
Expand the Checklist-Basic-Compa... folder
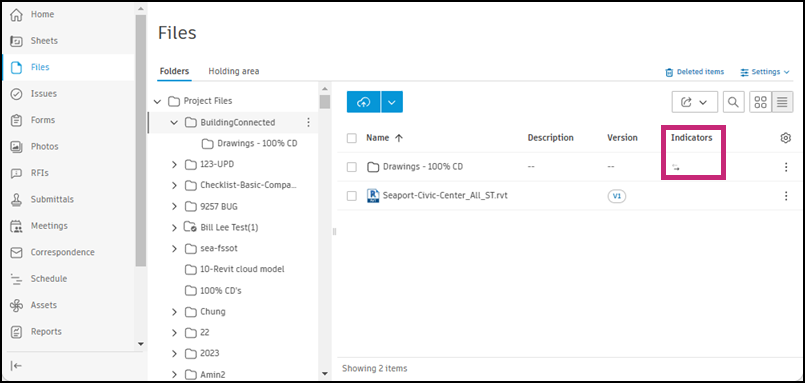(x=174, y=185)
